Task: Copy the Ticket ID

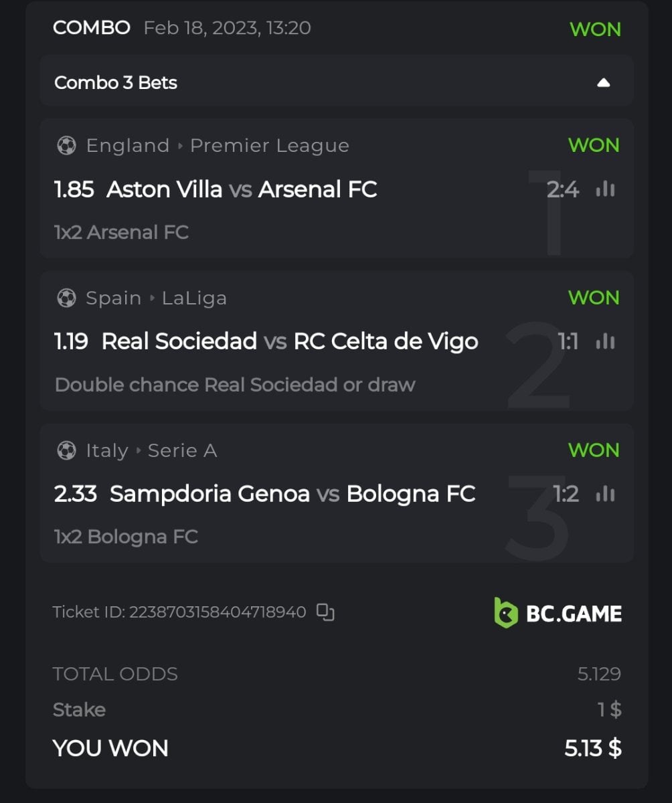Action: 325,612
